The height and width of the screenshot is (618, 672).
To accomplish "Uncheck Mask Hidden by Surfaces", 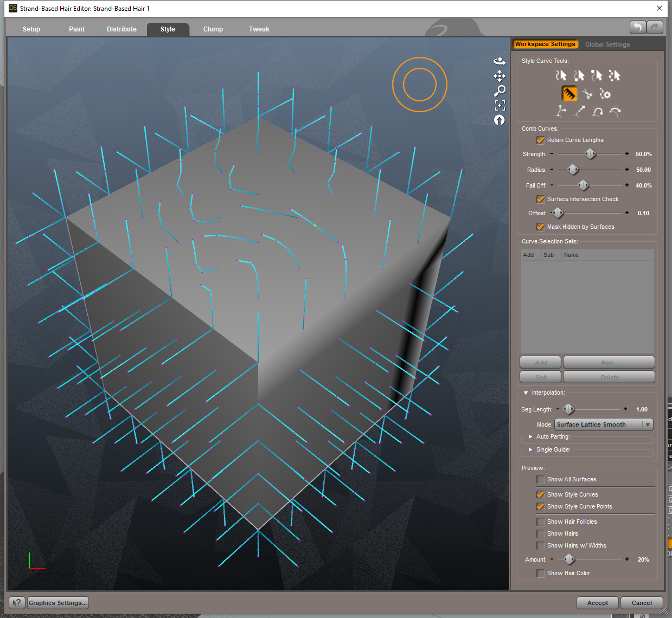I will pos(541,227).
